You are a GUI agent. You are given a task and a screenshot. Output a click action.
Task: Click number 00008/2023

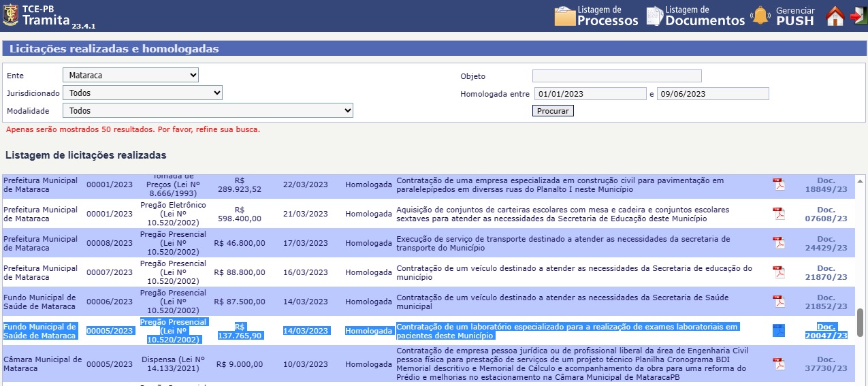110,243
